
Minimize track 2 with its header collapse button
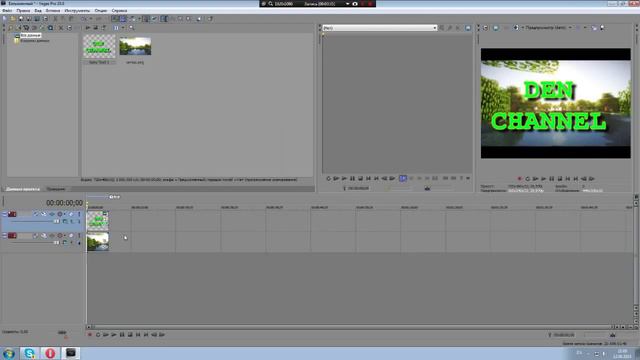click(4, 235)
